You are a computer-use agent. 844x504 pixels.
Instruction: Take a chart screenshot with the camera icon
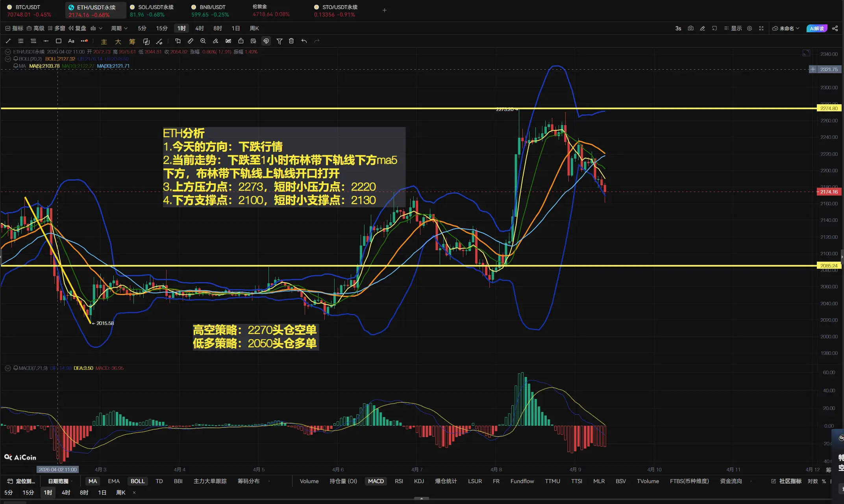coord(690,28)
